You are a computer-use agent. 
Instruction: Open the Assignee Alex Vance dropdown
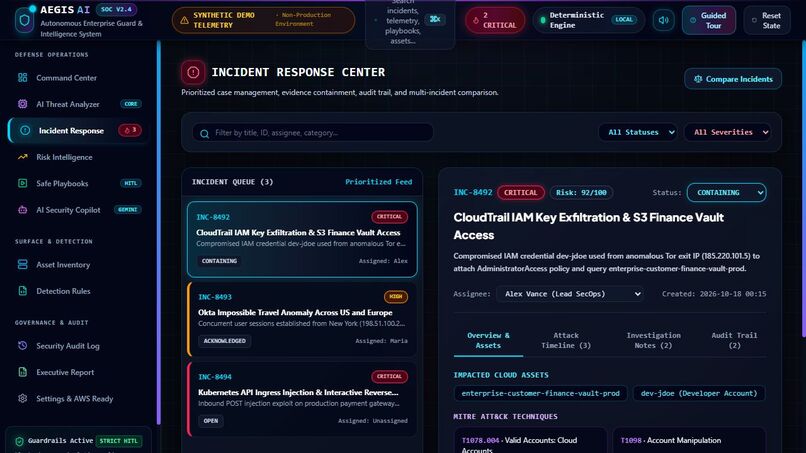pyautogui.click(x=570, y=294)
